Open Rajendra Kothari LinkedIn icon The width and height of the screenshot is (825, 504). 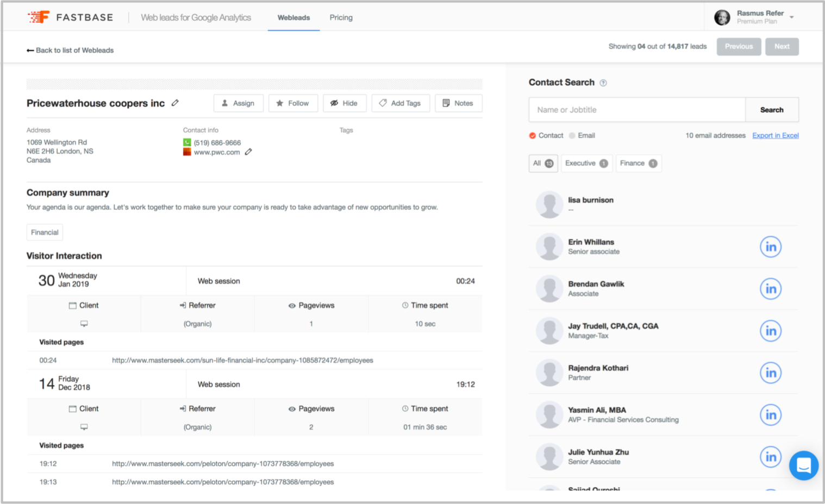coord(771,373)
